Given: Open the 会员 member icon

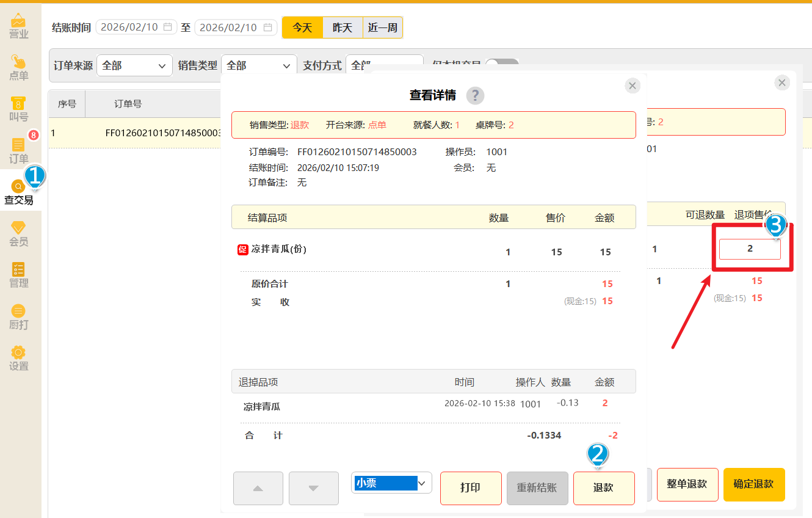Looking at the screenshot, I should coord(19,234).
